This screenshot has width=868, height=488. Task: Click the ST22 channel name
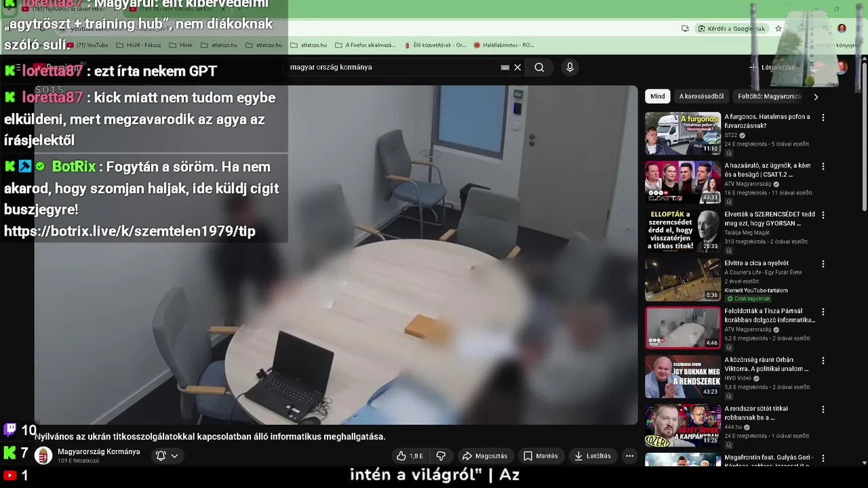click(x=731, y=135)
